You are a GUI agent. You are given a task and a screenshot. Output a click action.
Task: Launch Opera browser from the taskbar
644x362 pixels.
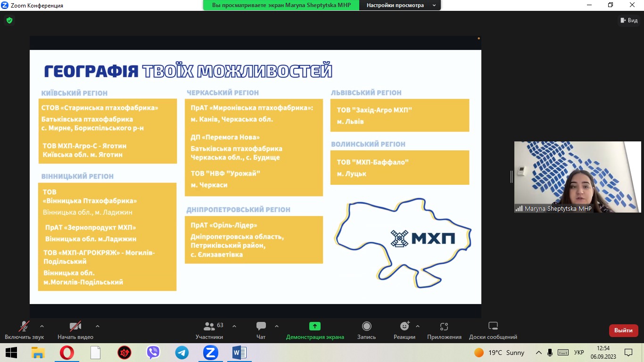[x=66, y=353]
